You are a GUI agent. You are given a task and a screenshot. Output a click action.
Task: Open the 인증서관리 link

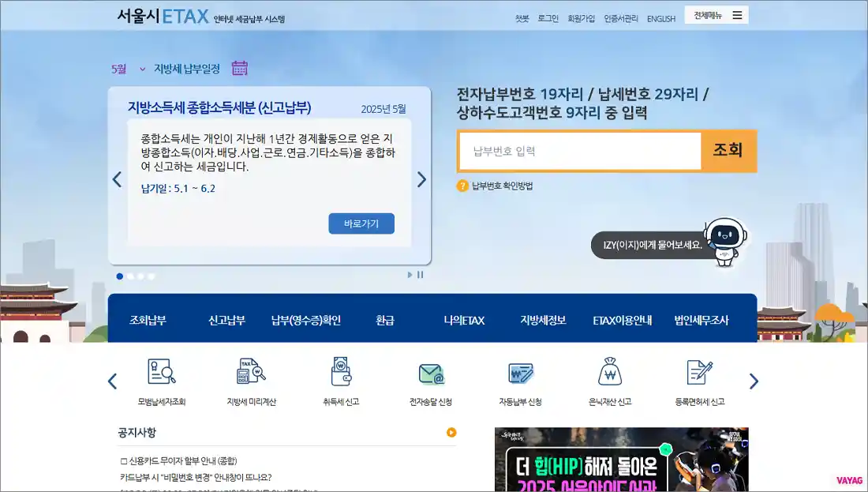click(x=621, y=19)
